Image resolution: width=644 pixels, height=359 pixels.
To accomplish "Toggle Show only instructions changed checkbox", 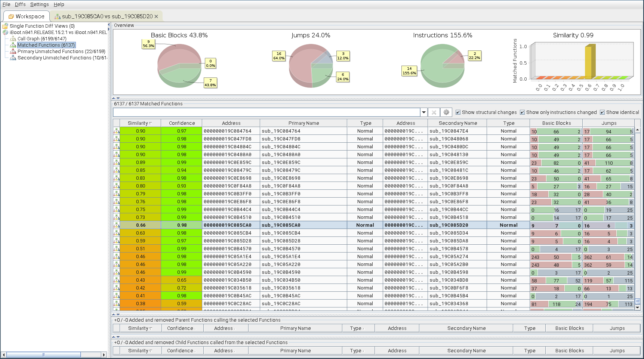I will (522, 112).
